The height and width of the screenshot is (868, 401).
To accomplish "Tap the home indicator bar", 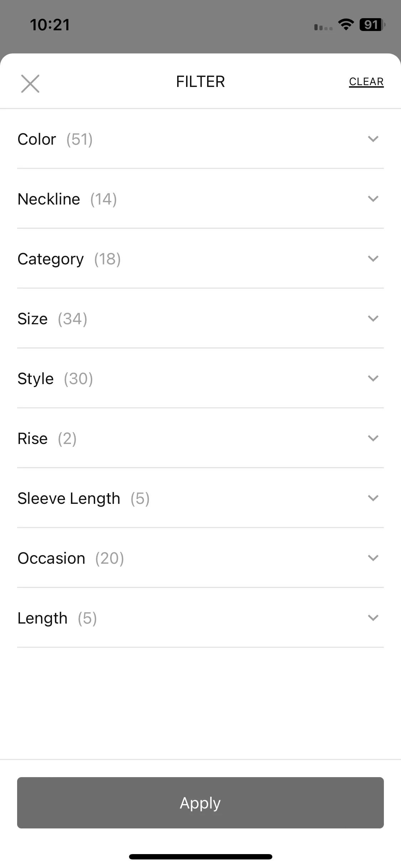I will click(201, 857).
